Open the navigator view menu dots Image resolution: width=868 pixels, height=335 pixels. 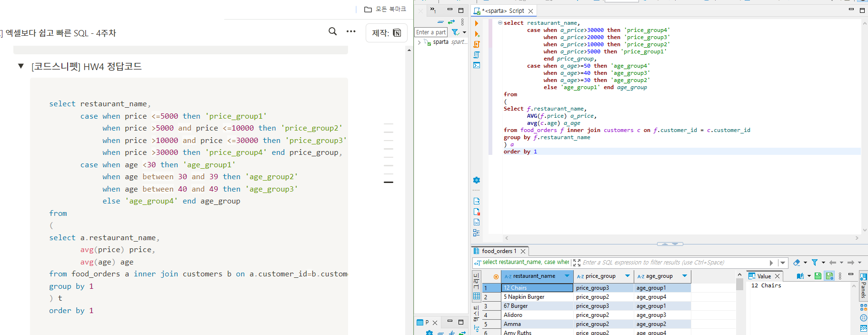click(462, 22)
